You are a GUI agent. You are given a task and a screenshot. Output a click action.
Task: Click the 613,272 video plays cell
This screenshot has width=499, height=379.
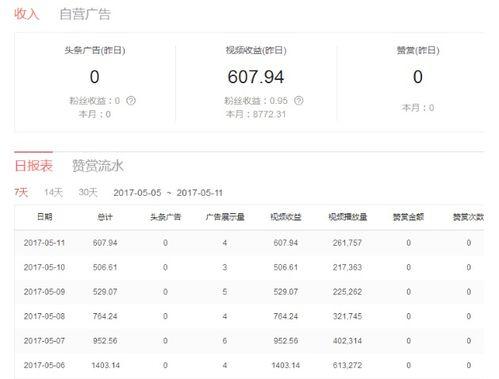(x=347, y=365)
